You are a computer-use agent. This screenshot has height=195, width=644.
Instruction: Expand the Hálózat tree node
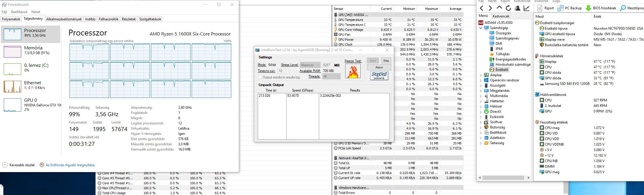pos(481,106)
